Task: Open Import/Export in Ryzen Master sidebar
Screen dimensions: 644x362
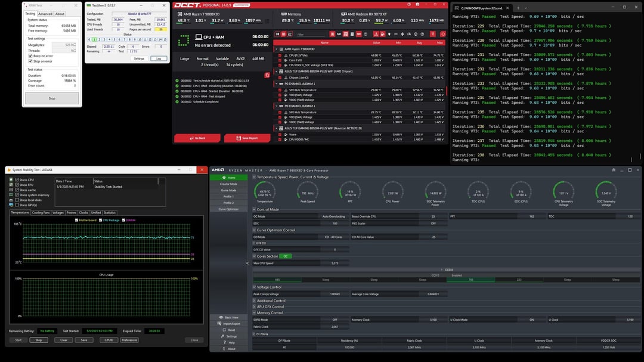Action: (229, 324)
